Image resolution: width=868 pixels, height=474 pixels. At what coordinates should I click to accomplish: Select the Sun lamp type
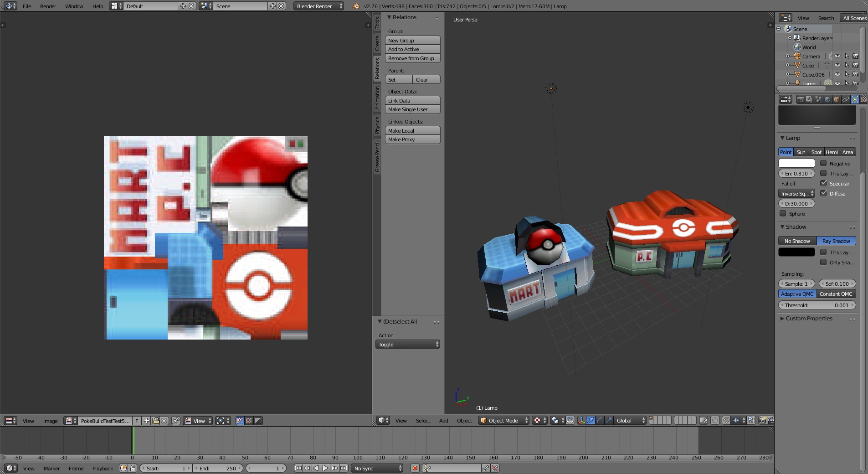click(x=801, y=152)
